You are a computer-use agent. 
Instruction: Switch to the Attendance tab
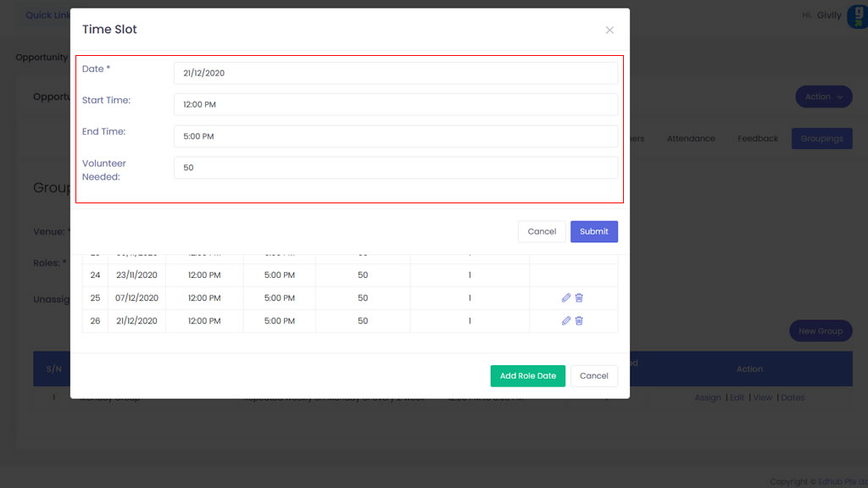pos(690,139)
